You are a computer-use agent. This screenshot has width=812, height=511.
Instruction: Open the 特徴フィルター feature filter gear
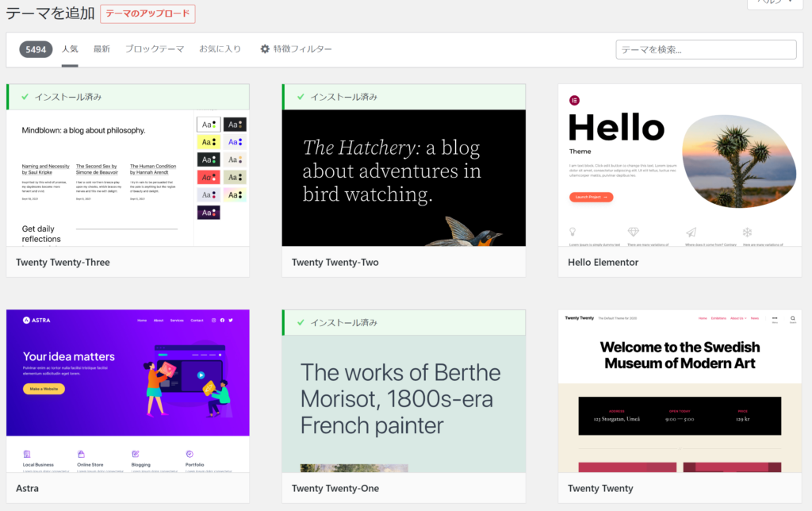tap(265, 48)
